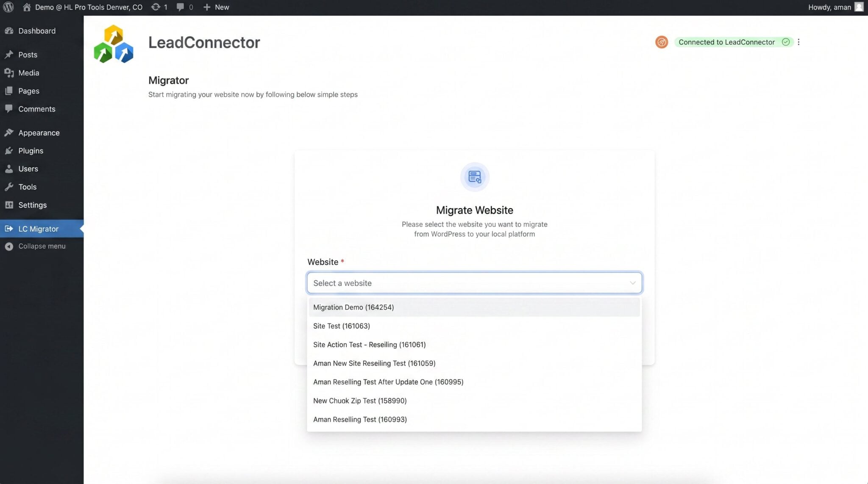Click the Media icon in sidebar
This screenshot has height=484, width=868.
9,73
